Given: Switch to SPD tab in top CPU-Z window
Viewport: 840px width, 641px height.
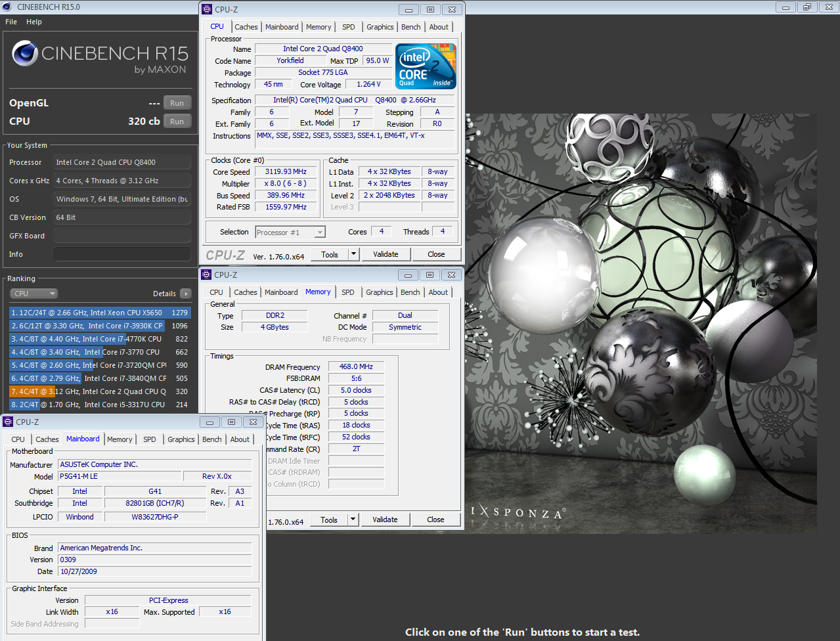Looking at the screenshot, I should click(349, 27).
